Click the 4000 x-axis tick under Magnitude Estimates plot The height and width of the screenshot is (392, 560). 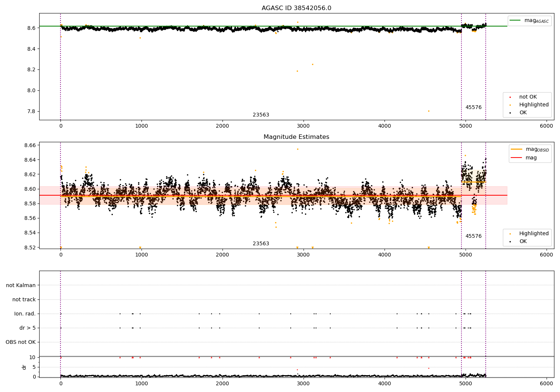tap(385, 255)
